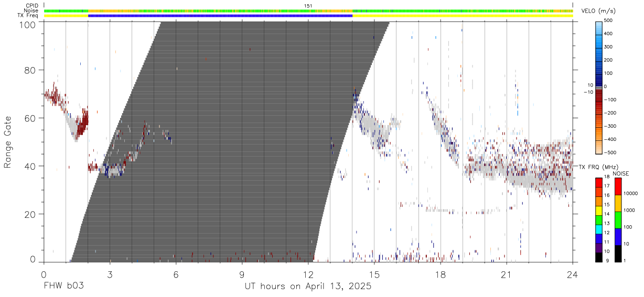Click the y-axis tick label '60'
The width and height of the screenshot is (644, 297).
tap(30, 118)
